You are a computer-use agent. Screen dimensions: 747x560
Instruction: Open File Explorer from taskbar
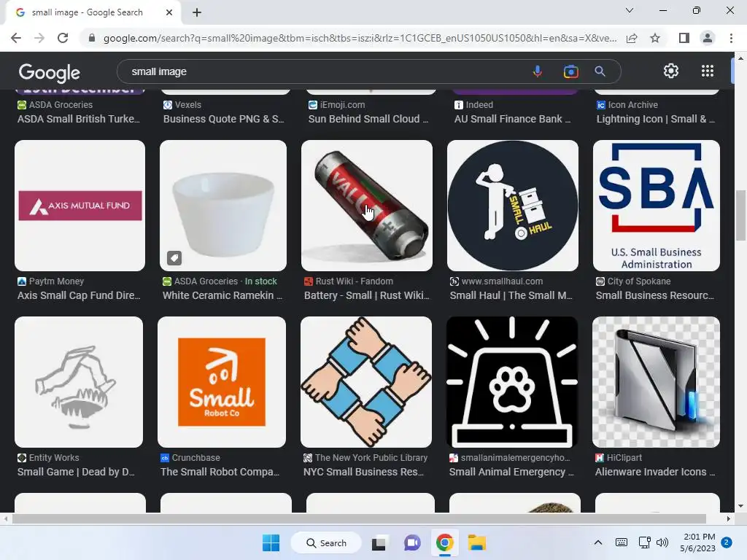tap(476, 542)
